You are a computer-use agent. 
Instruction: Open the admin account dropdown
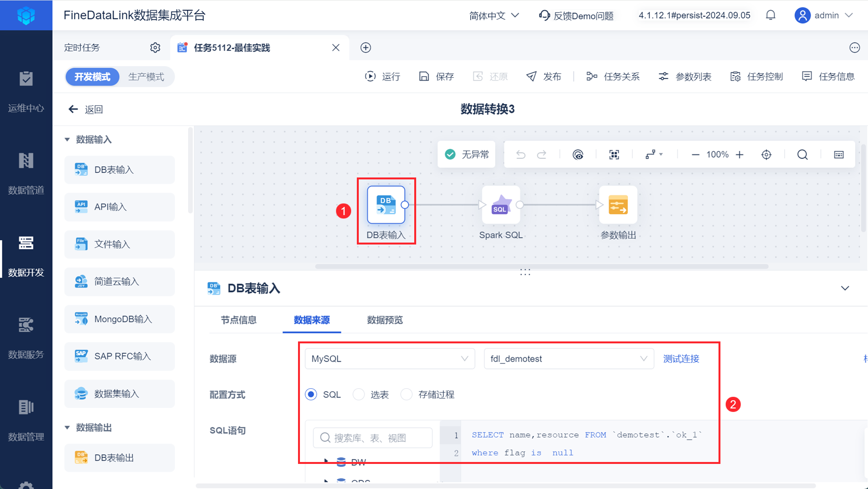(824, 15)
